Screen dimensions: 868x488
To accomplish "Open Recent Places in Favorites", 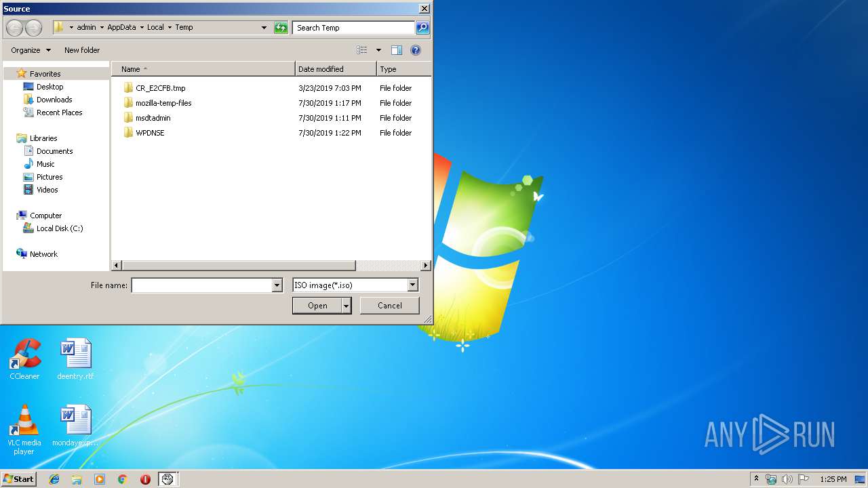I will (59, 113).
